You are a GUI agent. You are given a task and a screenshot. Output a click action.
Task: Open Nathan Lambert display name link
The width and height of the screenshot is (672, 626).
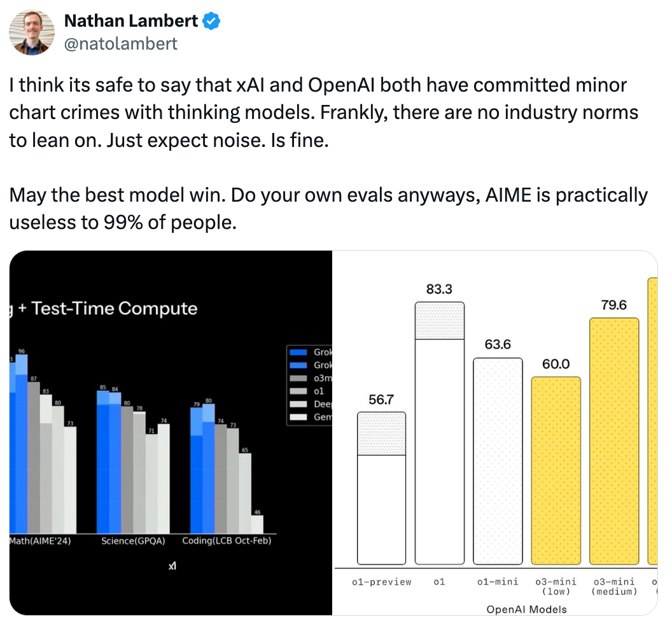[131, 21]
